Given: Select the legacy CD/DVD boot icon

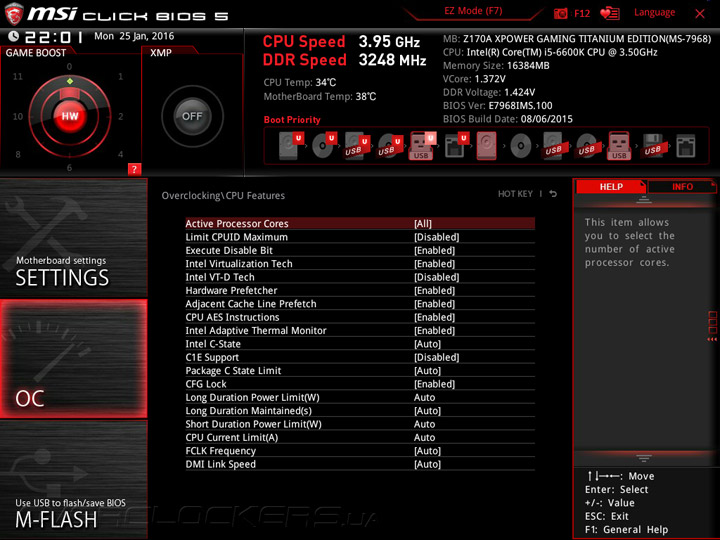Looking at the screenshot, I should [520, 146].
